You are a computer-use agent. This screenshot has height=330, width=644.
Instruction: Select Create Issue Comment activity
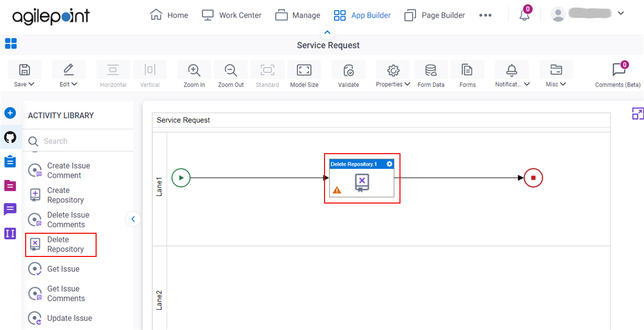(x=68, y=170)
